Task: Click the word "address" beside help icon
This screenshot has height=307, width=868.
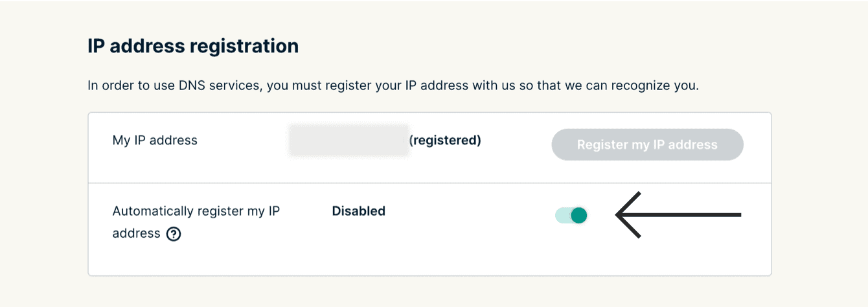Action: coord(136,233)
